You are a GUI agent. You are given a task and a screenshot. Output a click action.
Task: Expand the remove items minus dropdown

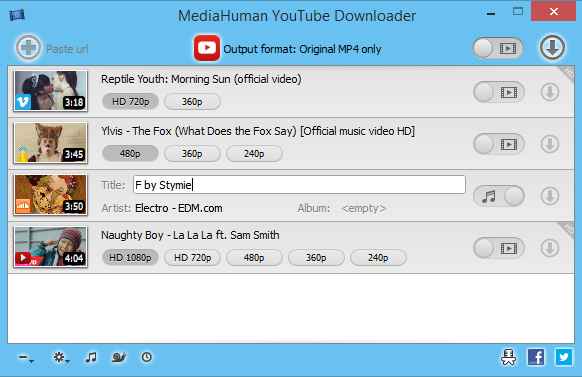[x=26, y=358]
